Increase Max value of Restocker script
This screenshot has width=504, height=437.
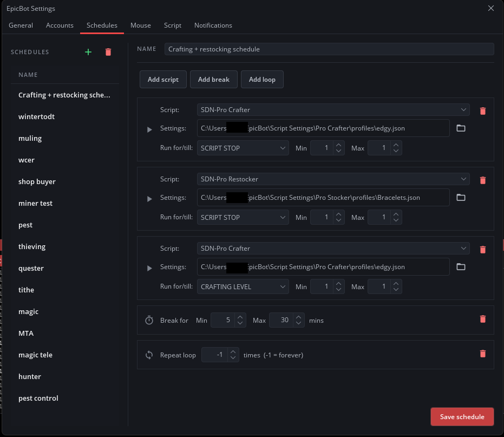(x=396, y=214)
